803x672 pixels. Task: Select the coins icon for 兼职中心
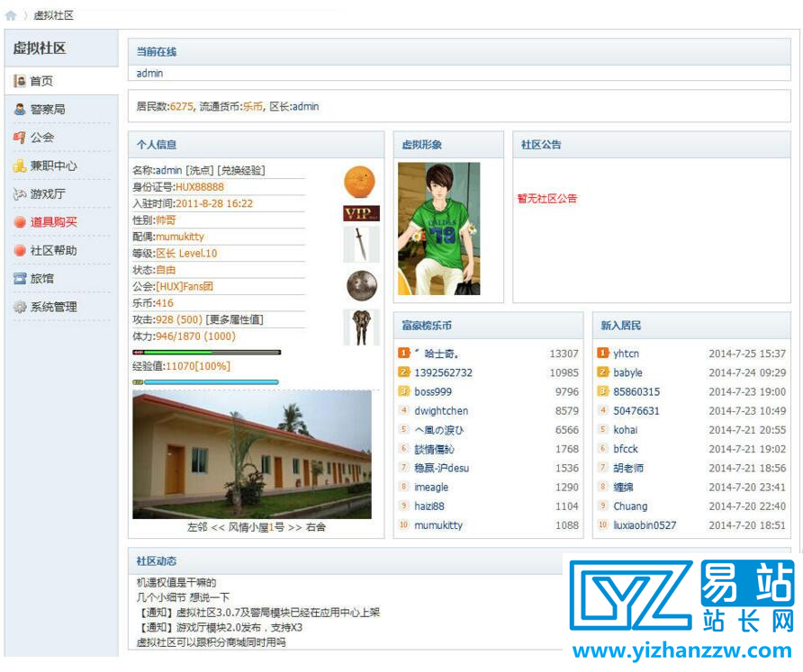pyautogui.click(x=20, y=166)
